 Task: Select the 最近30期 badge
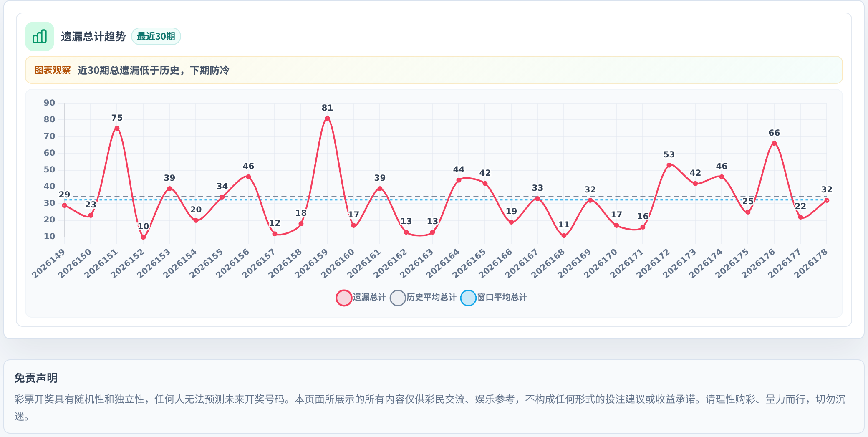tap(156, 36)
